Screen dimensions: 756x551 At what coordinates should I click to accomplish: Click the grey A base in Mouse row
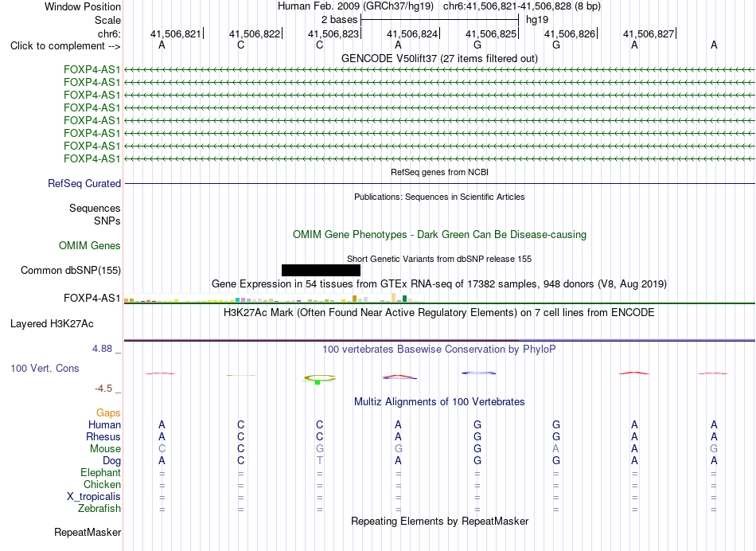tap(556, 449)
